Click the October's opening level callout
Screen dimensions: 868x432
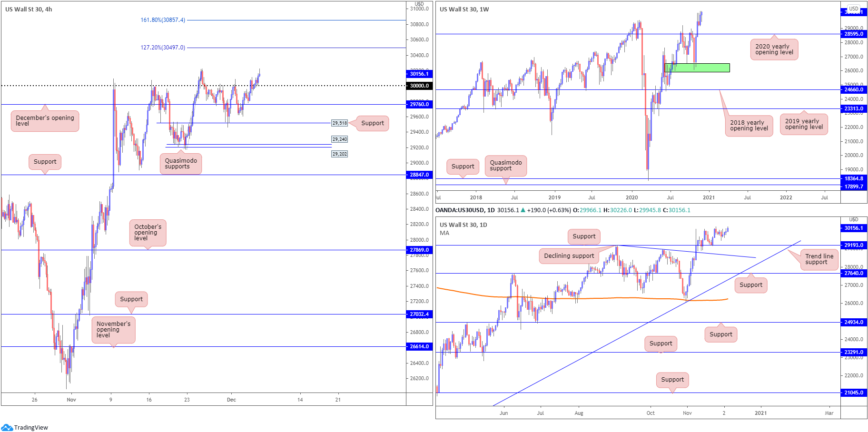148,233
